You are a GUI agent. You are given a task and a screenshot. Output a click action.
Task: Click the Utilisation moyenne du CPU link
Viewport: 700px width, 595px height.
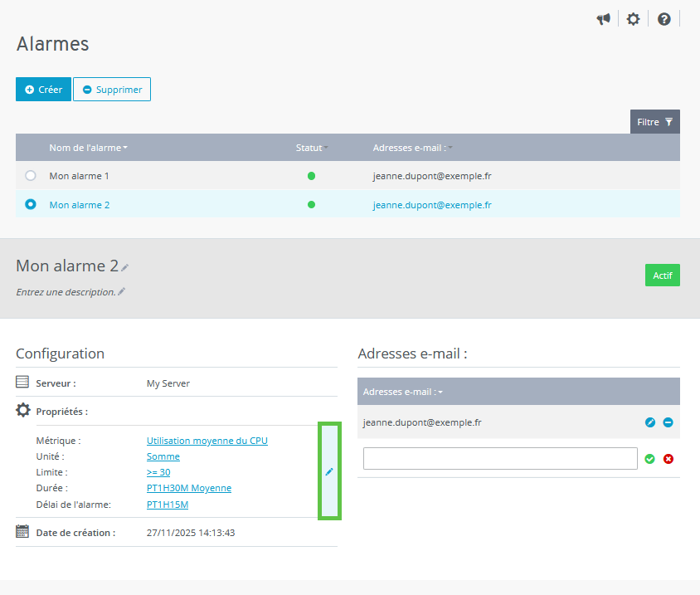(x=207, y=441)
